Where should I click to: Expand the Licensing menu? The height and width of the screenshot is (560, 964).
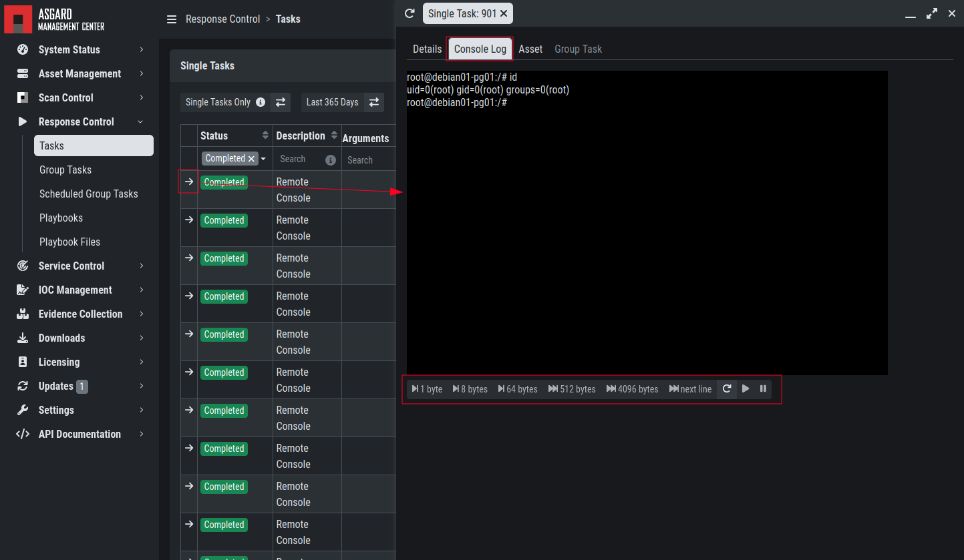tap(141, 362)
